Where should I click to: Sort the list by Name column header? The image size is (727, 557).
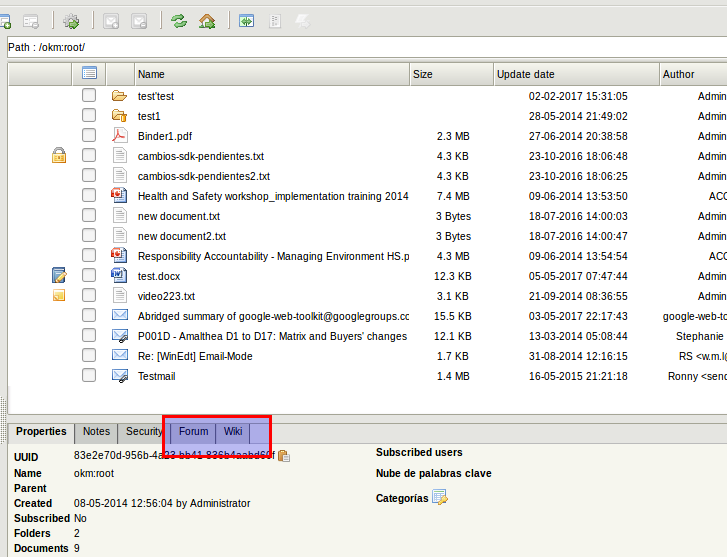click(x=270, y=74)
